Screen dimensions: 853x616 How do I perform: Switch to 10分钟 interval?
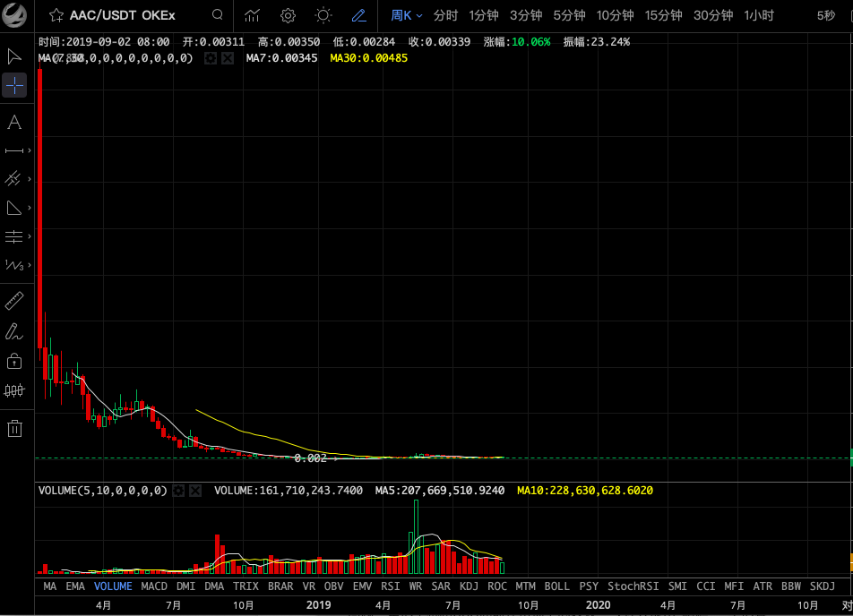pos(616,16)
